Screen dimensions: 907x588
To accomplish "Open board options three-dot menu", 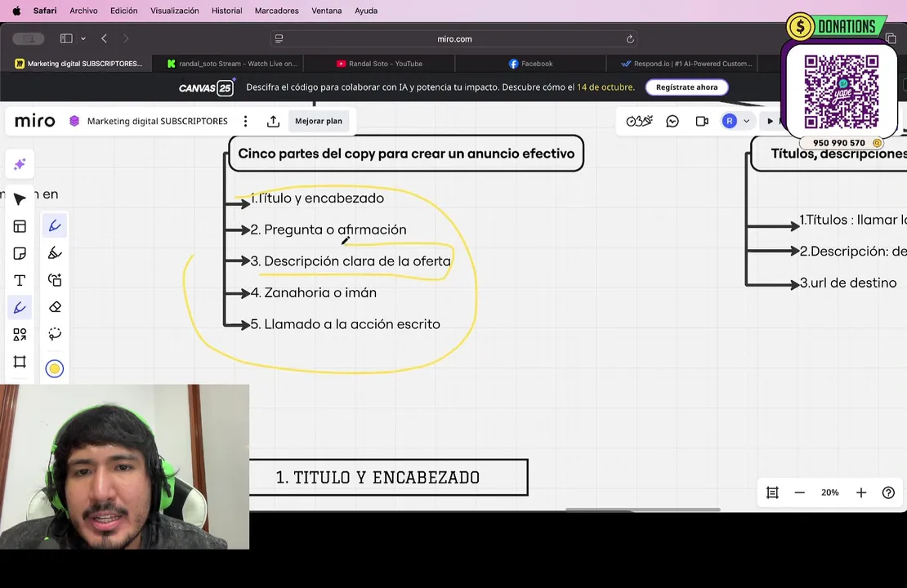I will point(245,121).
